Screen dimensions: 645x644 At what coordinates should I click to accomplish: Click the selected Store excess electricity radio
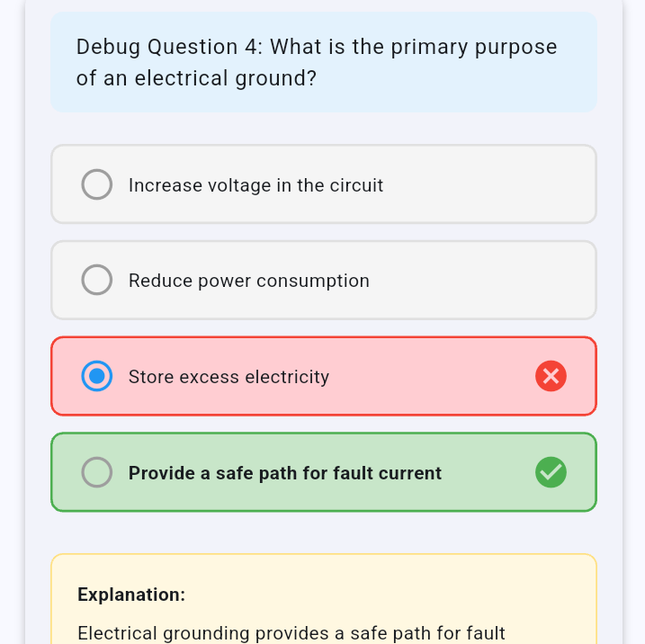[x=97, y=376]
